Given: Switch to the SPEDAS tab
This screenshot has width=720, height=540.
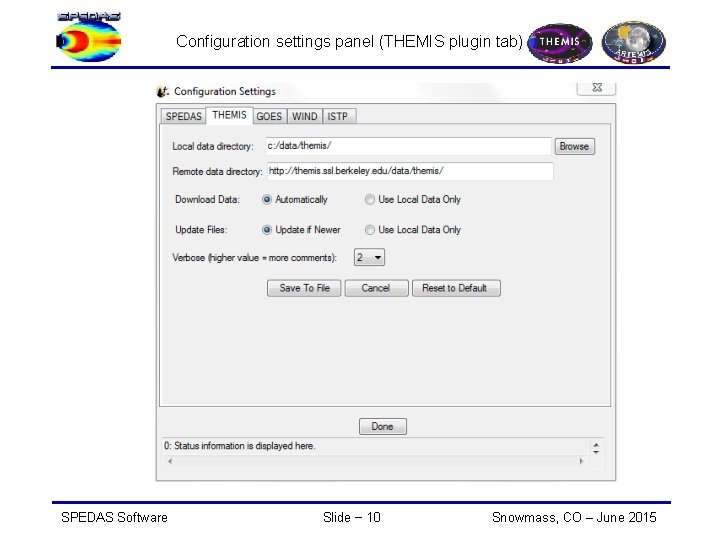Looking at the screenshot, I should 184,116.
